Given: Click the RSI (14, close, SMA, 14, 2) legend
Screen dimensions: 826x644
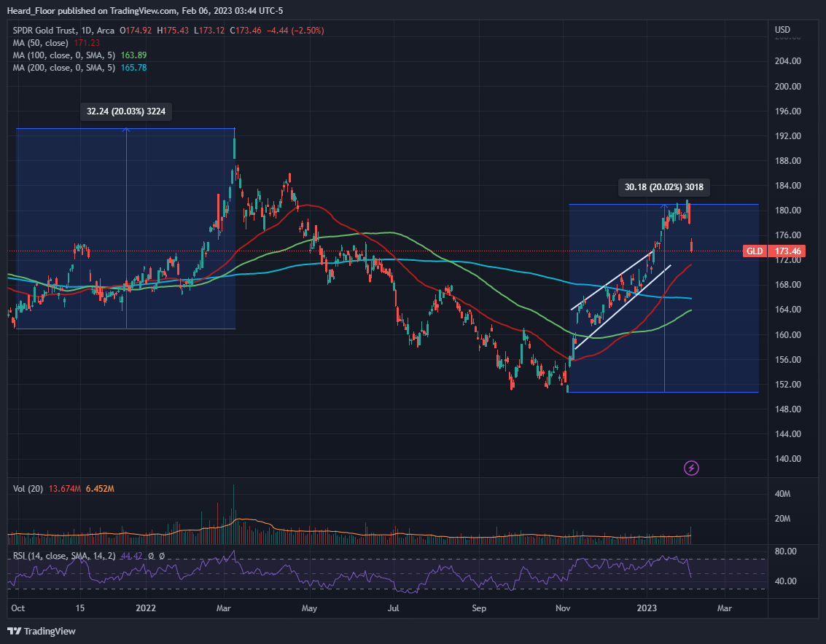Looking at the screenshot, I should (x=63, y=556).
